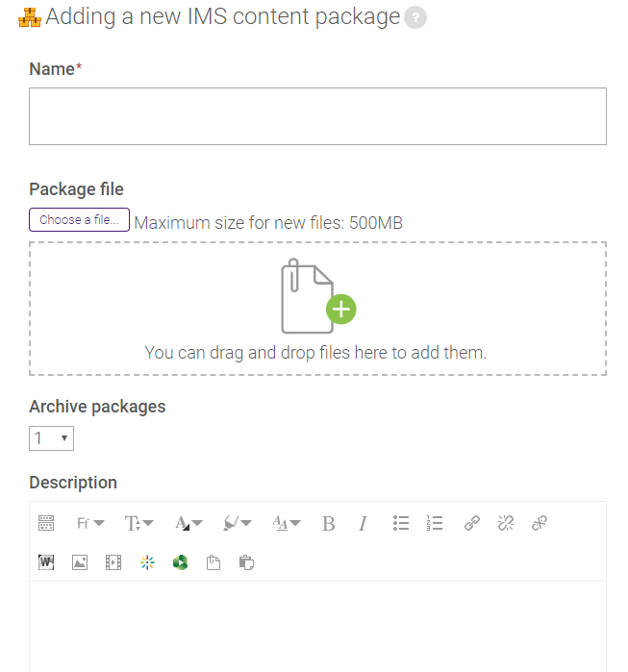Toggle the editor toolbar expand icon
Screen dimensions: 628x672
click(46, 523)
